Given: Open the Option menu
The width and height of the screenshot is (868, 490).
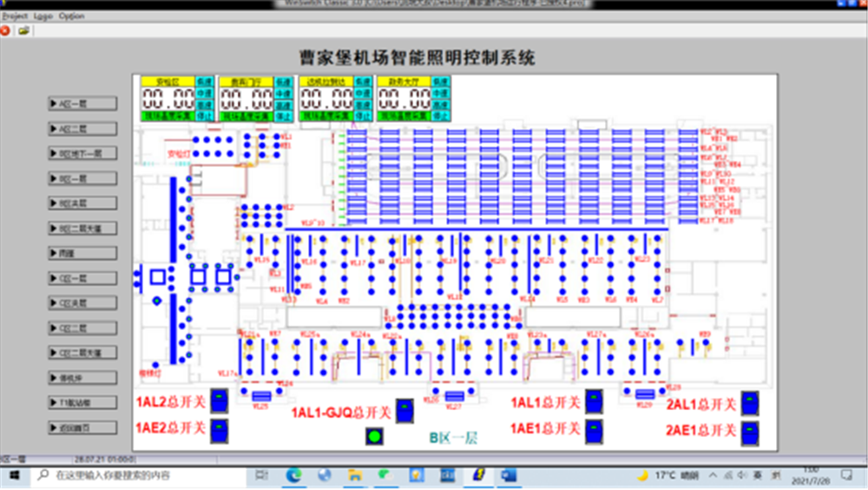Looking at the screenshot, I should [x=72, y=16].
